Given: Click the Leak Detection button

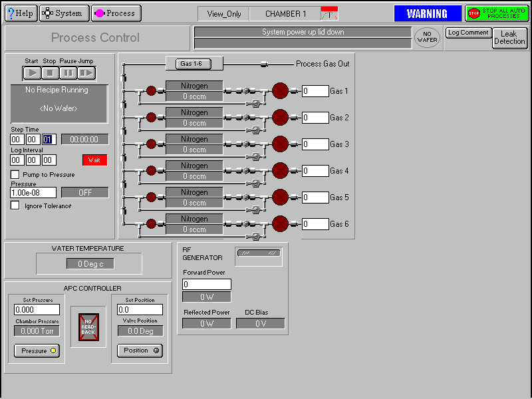Looking at the screenshot, I should click(509, 38).
